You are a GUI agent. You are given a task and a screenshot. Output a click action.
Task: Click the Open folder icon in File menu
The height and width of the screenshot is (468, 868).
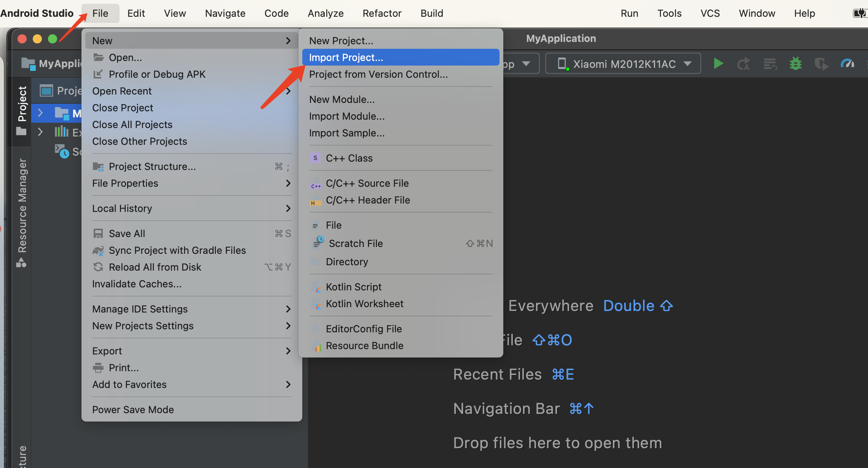point(99,58)
